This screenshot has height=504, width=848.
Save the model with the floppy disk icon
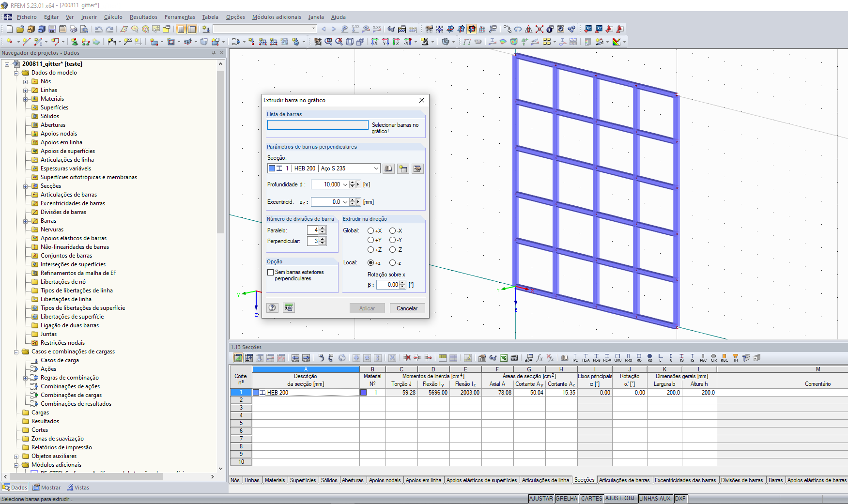52,29
